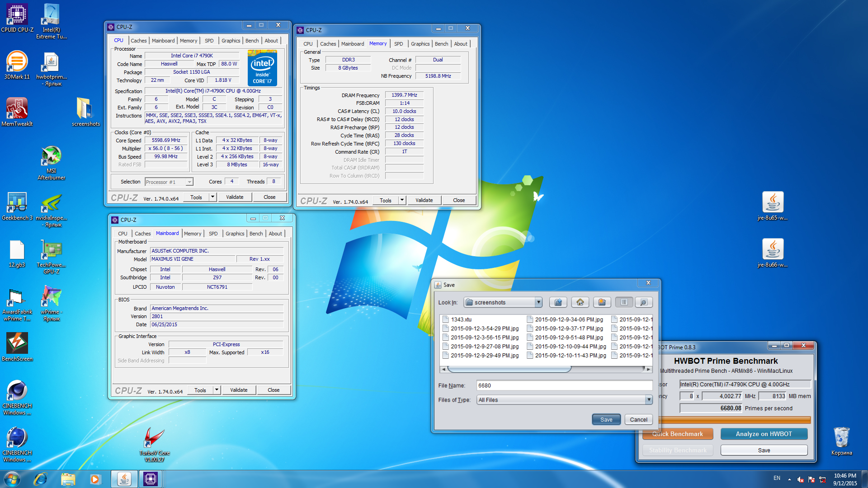Click Close button in Mainboard CPU-Z window
868x488 pixels.
click(274, 390)
